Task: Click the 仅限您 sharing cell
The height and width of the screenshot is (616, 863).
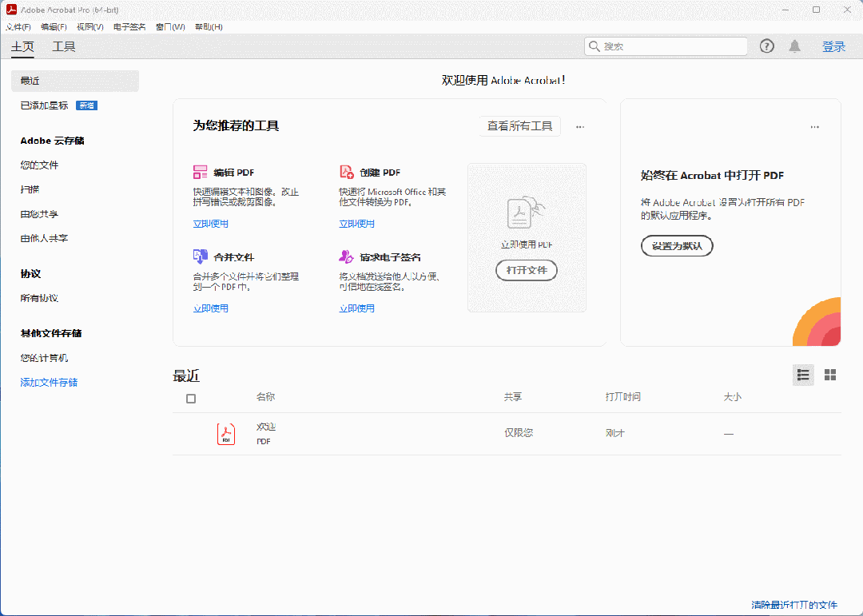Action: click(x=519, y=433)
